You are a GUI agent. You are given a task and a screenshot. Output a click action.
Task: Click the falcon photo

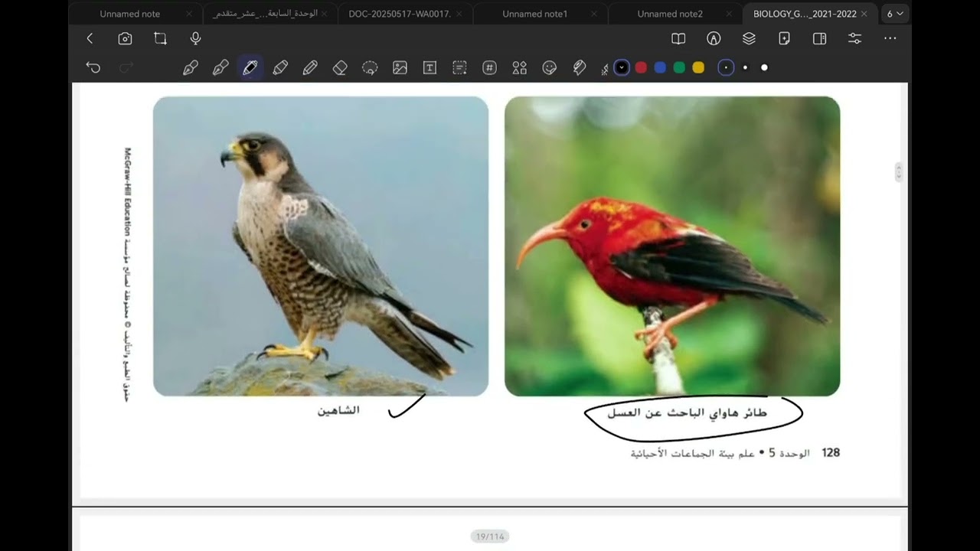[x=321, y=246]
